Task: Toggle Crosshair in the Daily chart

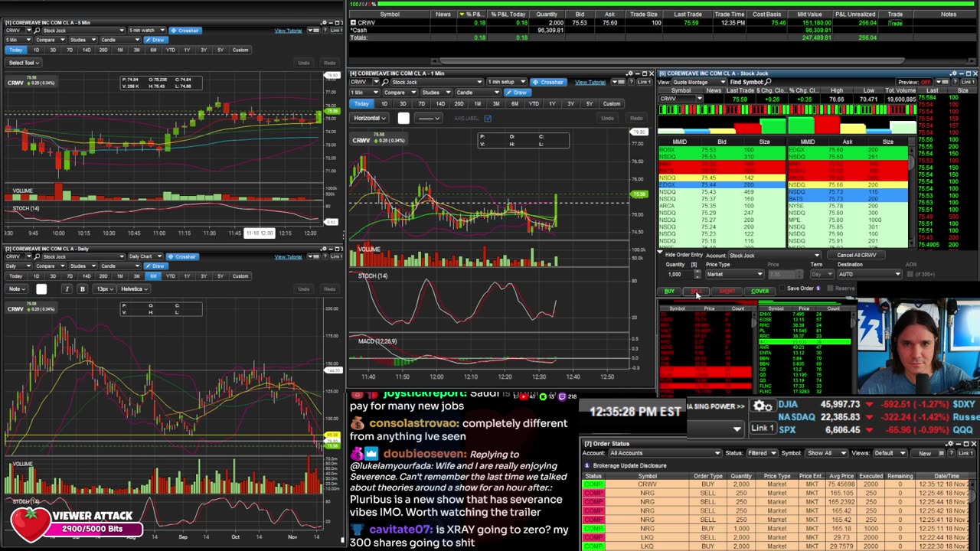Action: tap(182, 256)
